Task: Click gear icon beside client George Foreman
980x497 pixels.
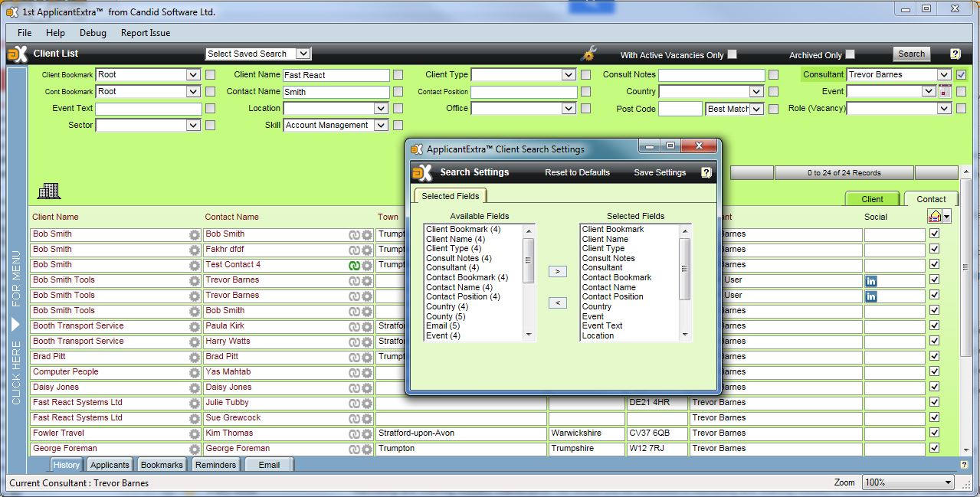Action: click(x=195, y=449)
